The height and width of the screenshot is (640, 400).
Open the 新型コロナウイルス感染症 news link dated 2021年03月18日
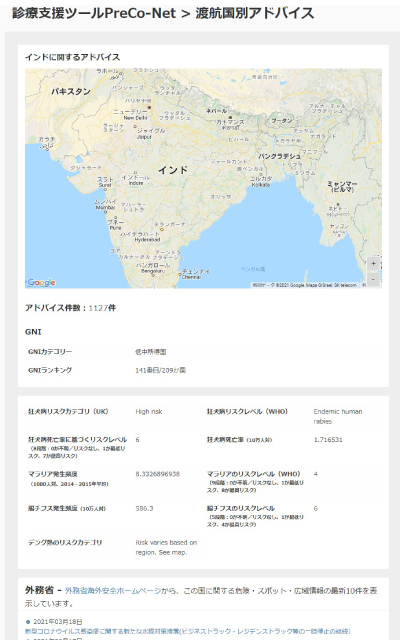pyautogui.click(x=187, y=631)
